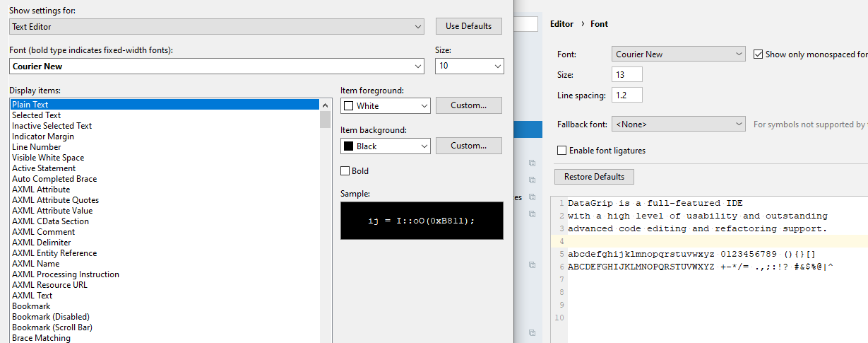Click the black background color swatch
Viewport: 868px width, 343px height.
(348, 146)
